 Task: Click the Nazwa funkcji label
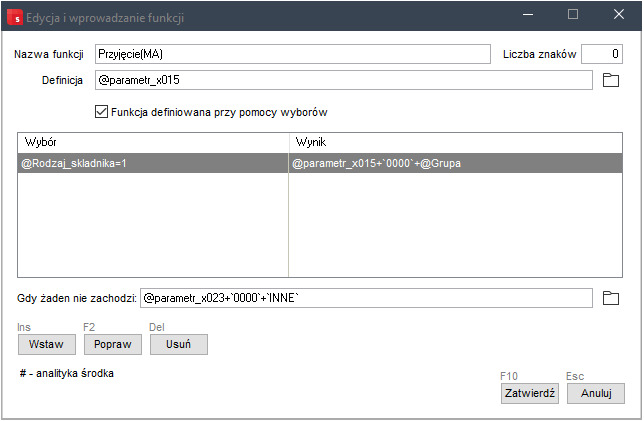(49, 54)
